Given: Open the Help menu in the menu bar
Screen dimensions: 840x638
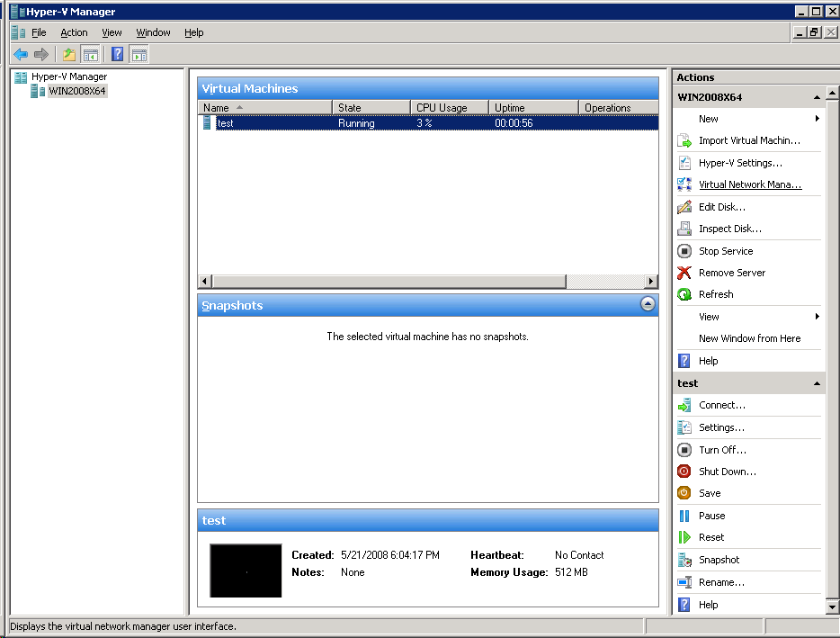Looking at the screenshot, I should [194, 32].
